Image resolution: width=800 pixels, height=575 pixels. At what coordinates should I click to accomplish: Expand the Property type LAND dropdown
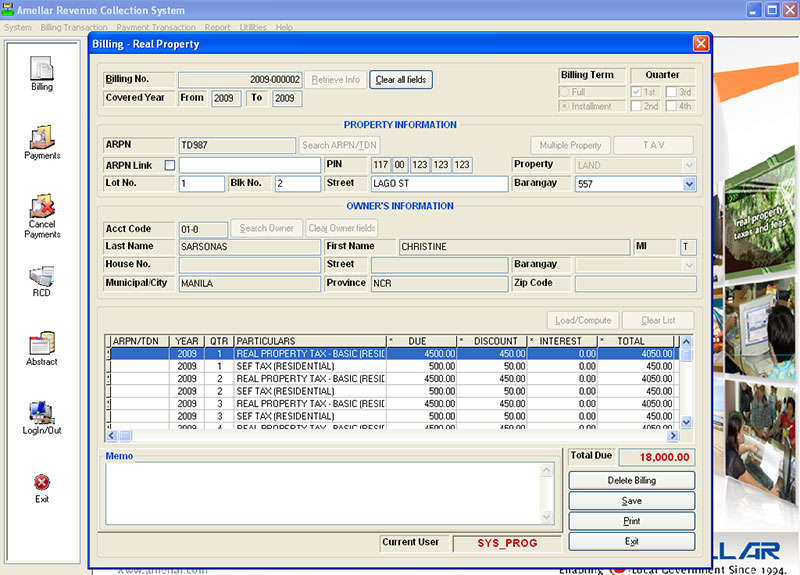pyautogui.click(x=689, y=165)
